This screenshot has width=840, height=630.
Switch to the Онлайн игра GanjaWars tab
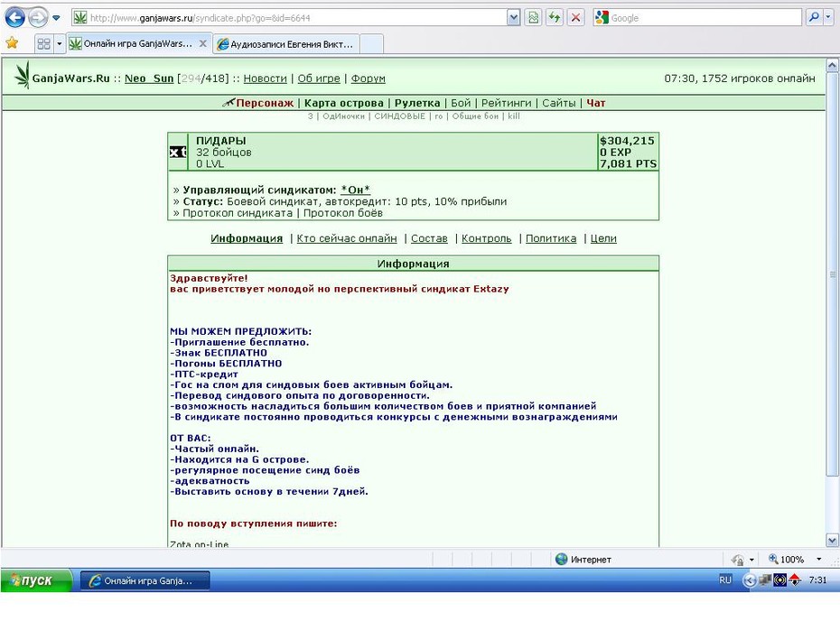pyautogui.click(x=138, y=43)
